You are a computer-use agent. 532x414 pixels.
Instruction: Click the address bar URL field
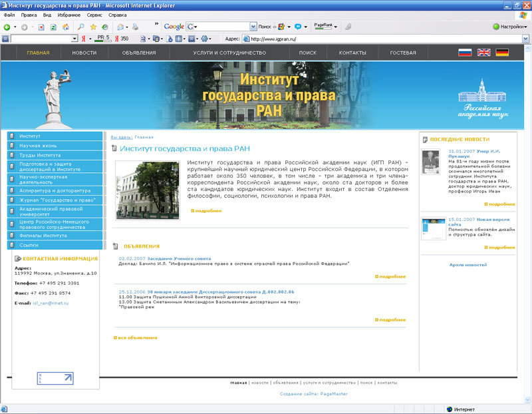point(386,39)
